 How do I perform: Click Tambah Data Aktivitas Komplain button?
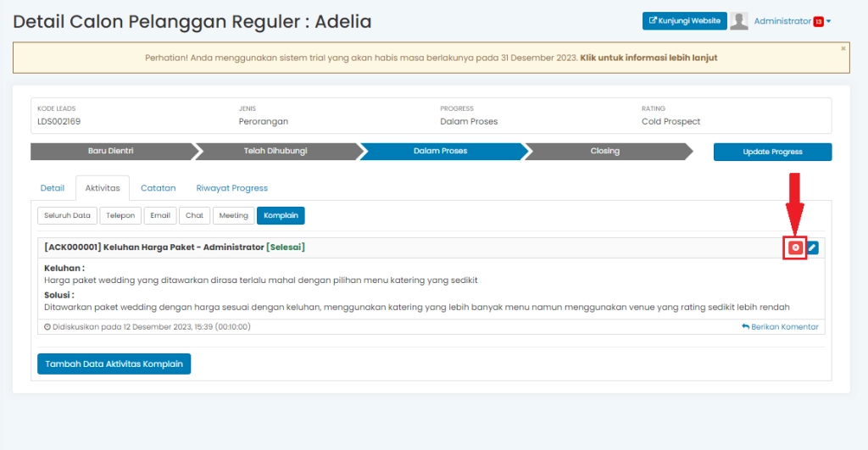pyautogui.click(x=114, y=364)
